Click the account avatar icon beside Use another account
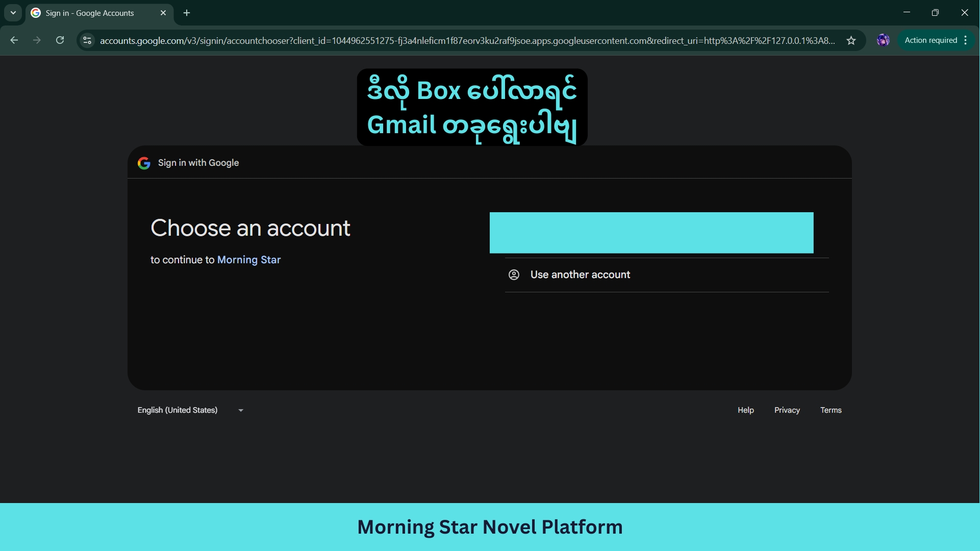The height and width of the screenshot is (551, 980). coord(514,274)
